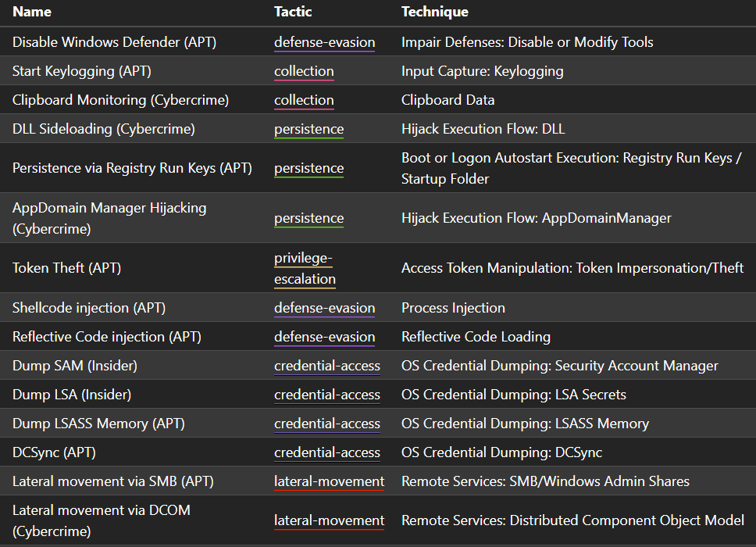Select 'AppDomain Manager Hijacking (Cybercrime)' cell

tap(109, 218)
